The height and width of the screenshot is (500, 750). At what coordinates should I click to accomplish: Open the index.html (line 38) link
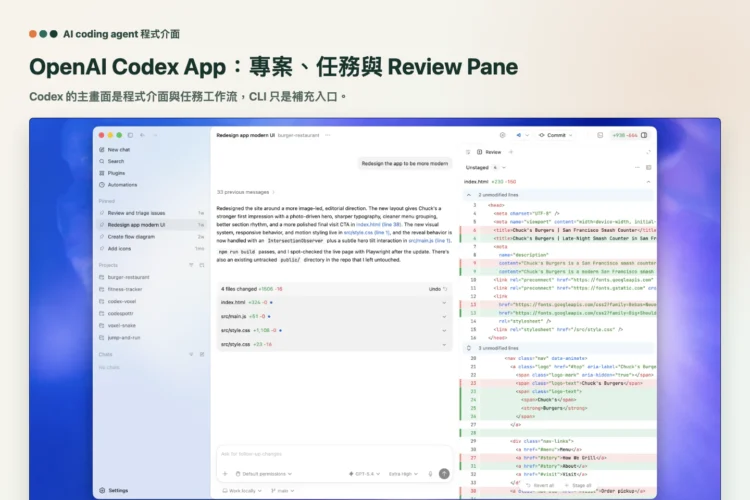378,224
